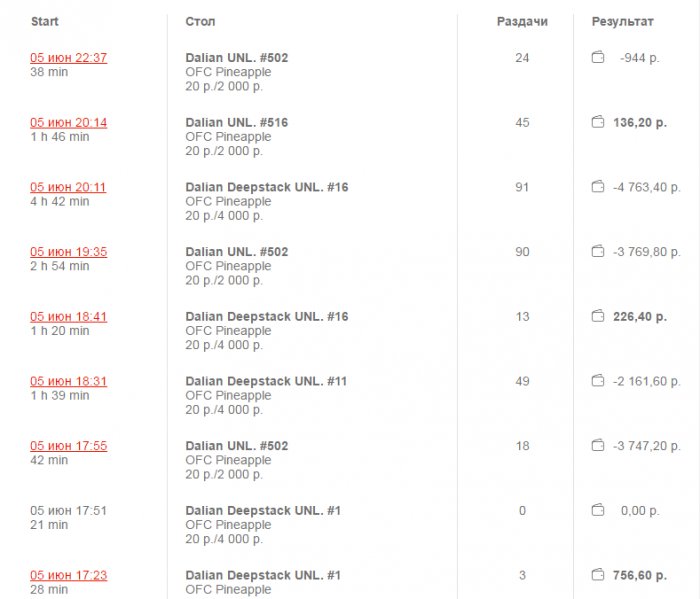This screenshot has width=700, height=599.
Task: Open session link 05 июн 22:37
Action: [68, 58]
